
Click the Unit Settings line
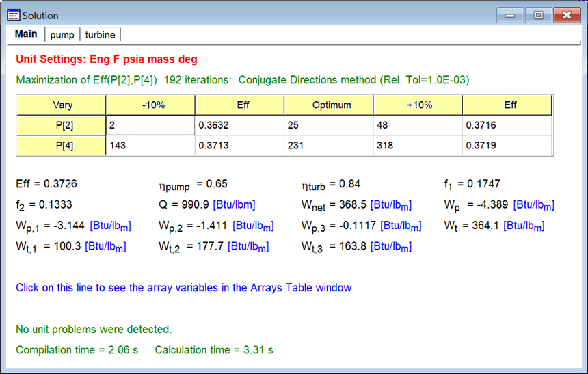(106, 59)
